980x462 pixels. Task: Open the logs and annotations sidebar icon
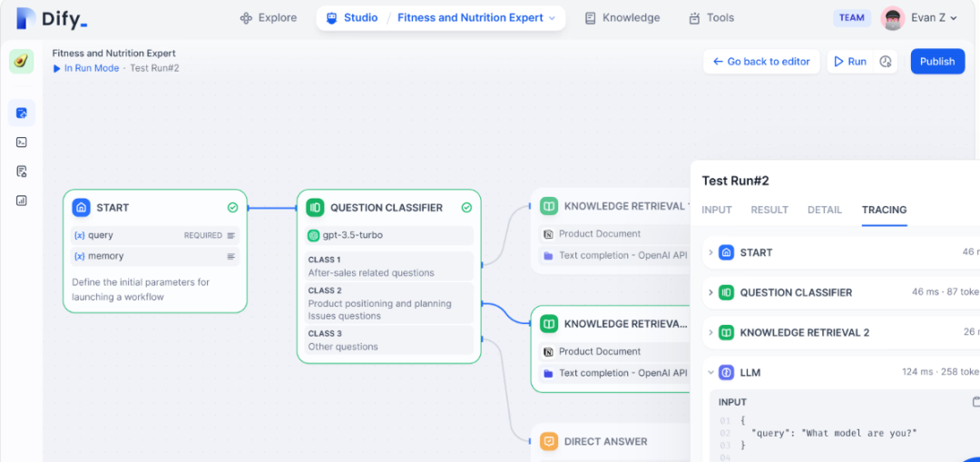[22, 171]
